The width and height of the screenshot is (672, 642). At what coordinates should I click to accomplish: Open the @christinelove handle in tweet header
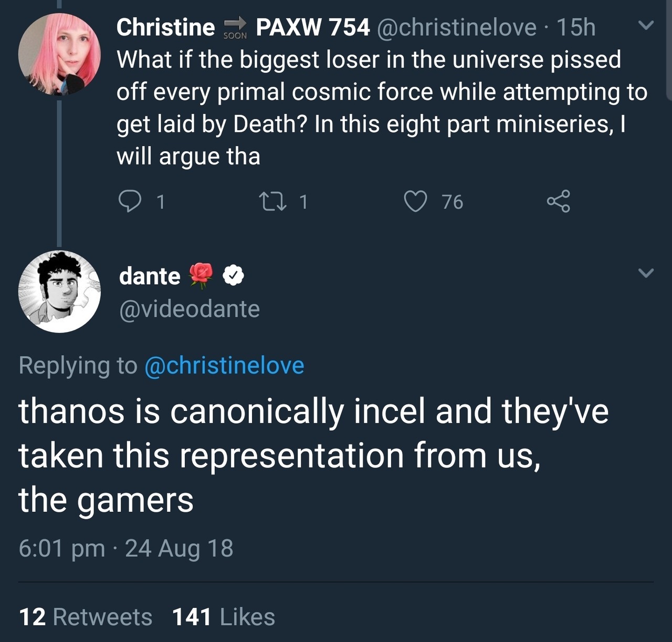(457, 27)
